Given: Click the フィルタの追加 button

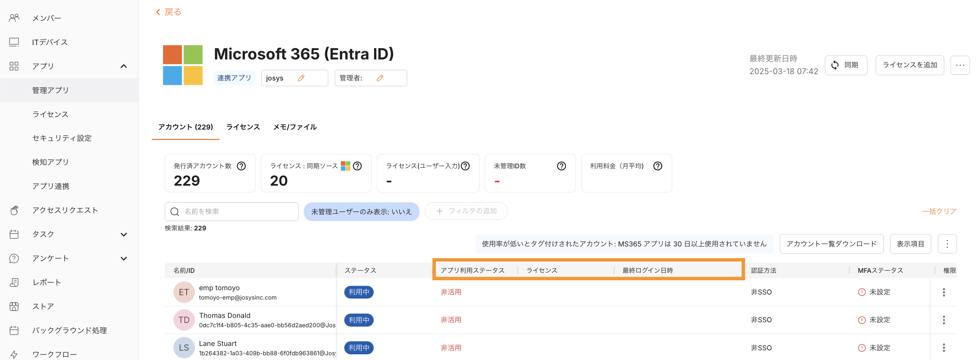Looking at the screenshot, I should 466,211.
